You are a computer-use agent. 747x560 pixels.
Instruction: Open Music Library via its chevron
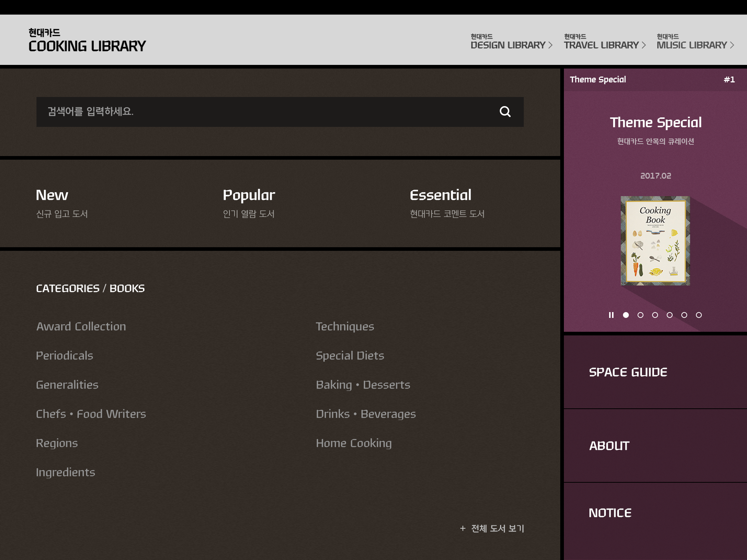tap(732, 45)
